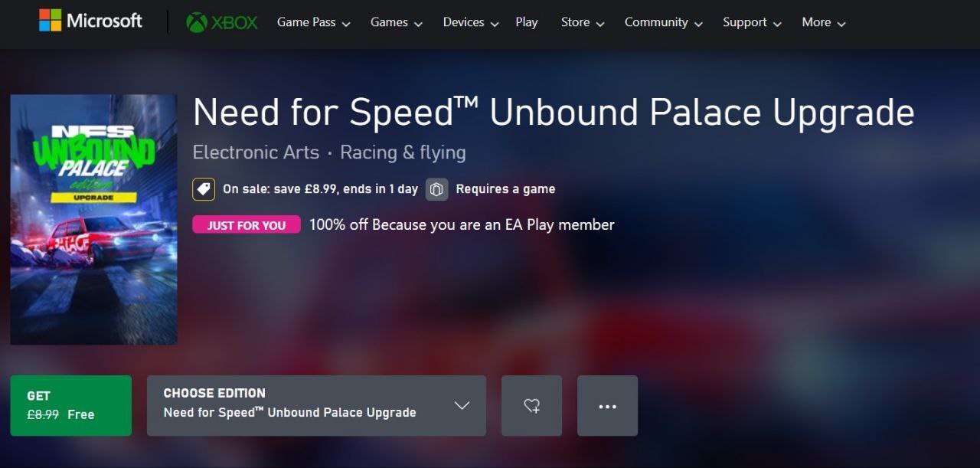
Task: Add game to wishlist heart icon
Action: click(x=531, y=406)
